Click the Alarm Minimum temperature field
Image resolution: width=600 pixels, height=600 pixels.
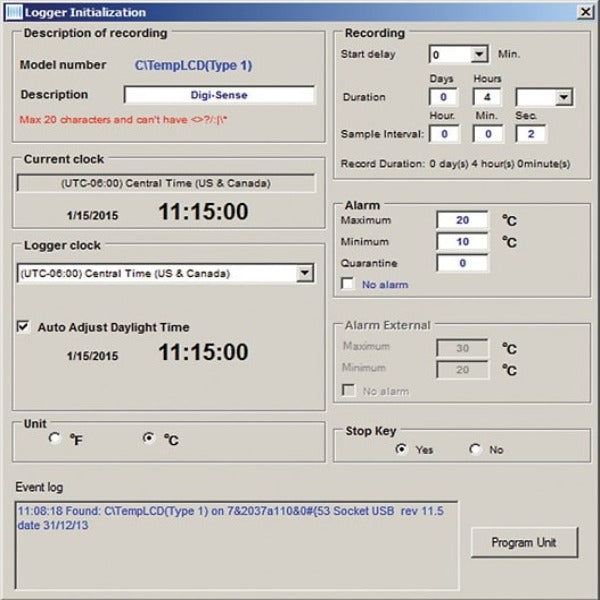click(x=462, y=242)
